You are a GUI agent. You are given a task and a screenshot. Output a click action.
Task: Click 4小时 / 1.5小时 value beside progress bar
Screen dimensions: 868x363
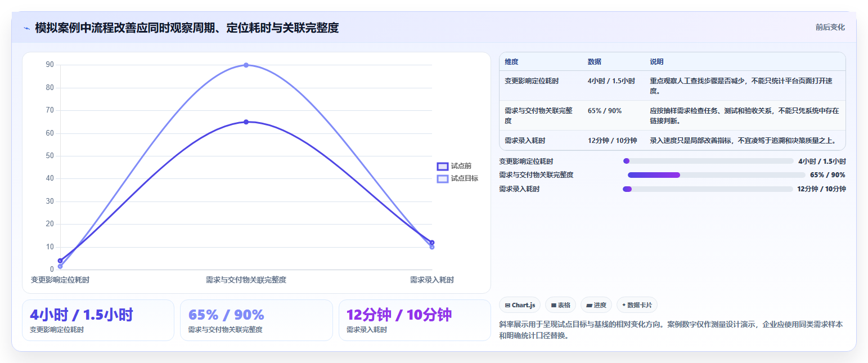point(822,161)
